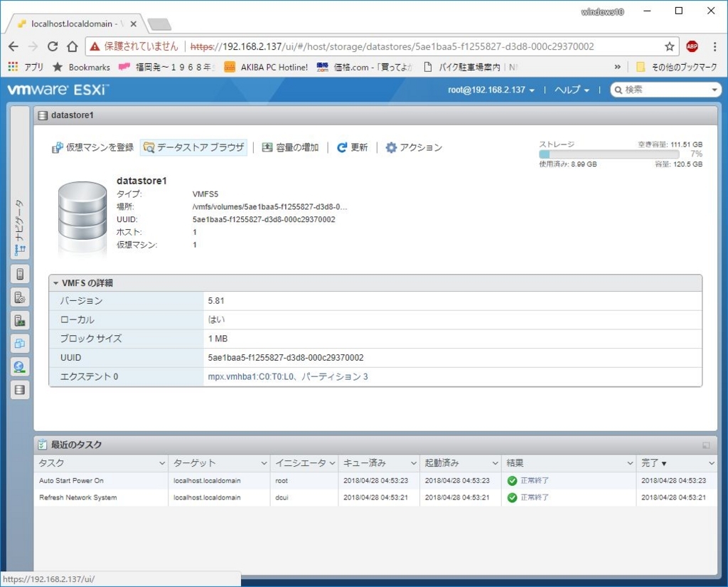The image size is (728, 587).
Task: Open the Host view in the sidebar
Action: pyautogui.click(x=20, y=274)
